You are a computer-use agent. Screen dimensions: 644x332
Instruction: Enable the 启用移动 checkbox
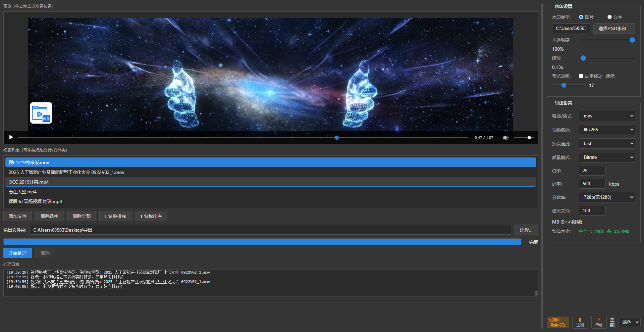[581, 76]
